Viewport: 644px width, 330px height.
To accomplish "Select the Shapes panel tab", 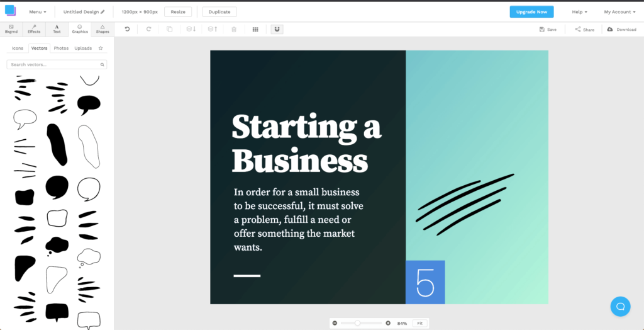I will pyautogui.click(x=103, y=29).
